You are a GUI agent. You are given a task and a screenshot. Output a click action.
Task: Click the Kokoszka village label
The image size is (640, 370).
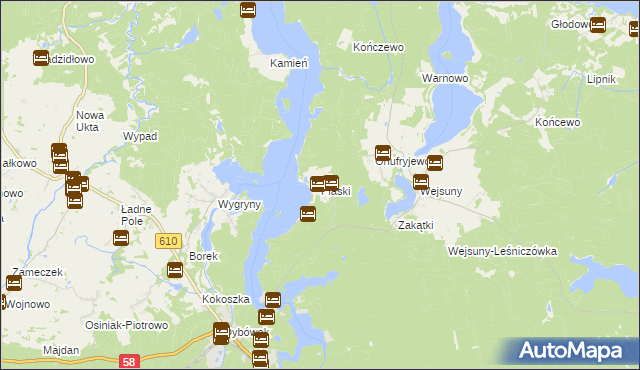tap(226, 299)
